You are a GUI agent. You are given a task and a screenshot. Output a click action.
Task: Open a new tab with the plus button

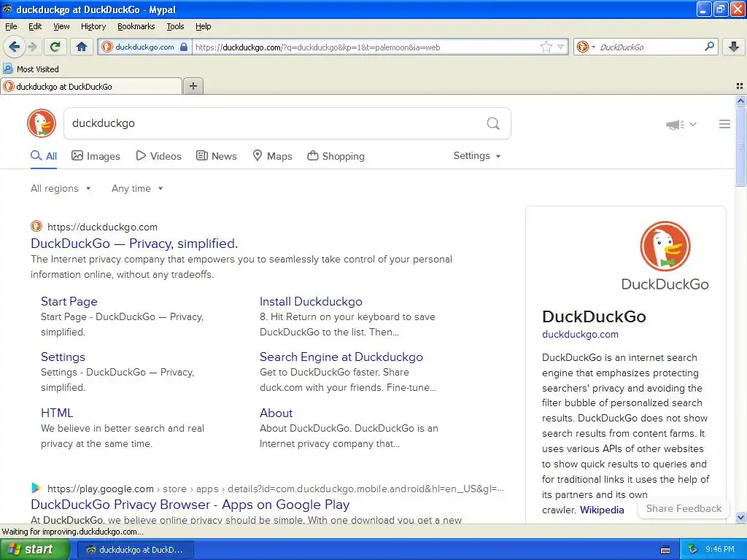pos(193,86)
